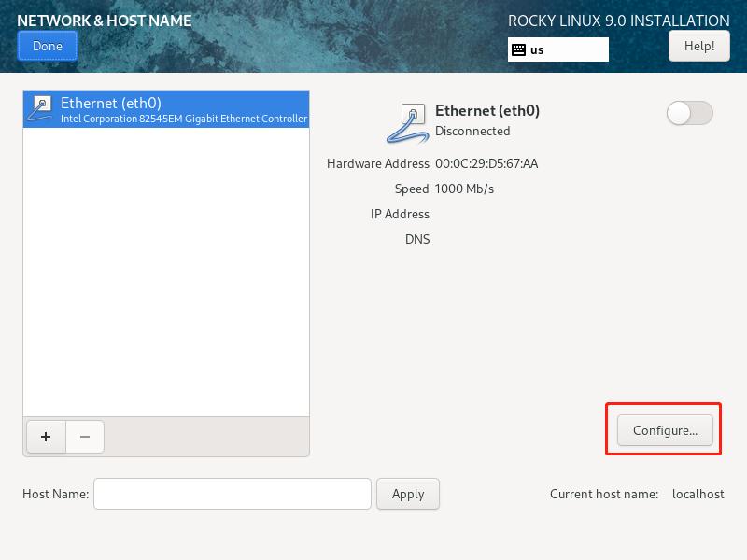Open Configure... for eth0
The width and height of the screenshot is (747, 560).
pyautogui.click(x=665, y=430)
